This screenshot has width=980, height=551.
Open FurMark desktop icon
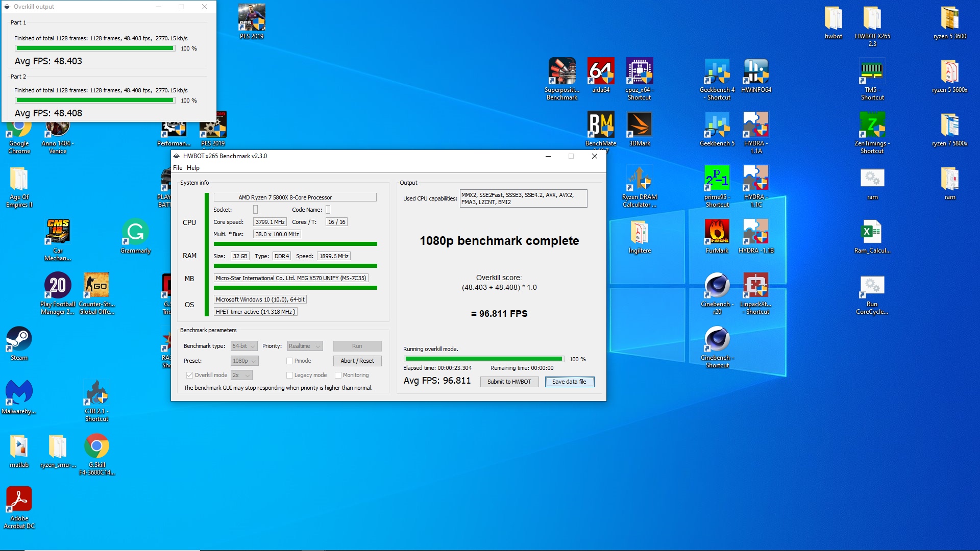coord(717,236)
